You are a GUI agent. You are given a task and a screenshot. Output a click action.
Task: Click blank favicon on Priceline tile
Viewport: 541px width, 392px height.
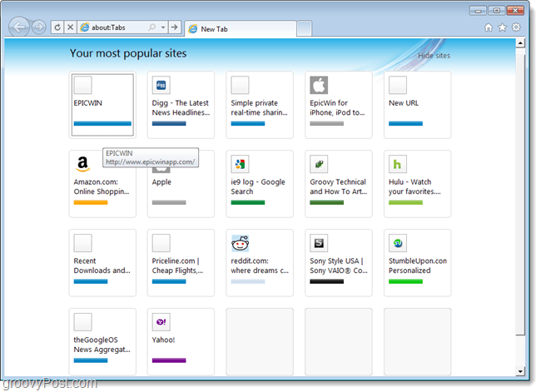(161, 243)
